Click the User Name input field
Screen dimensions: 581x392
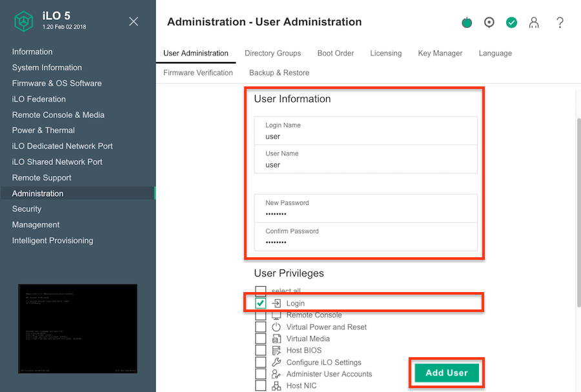pos(366,159)
